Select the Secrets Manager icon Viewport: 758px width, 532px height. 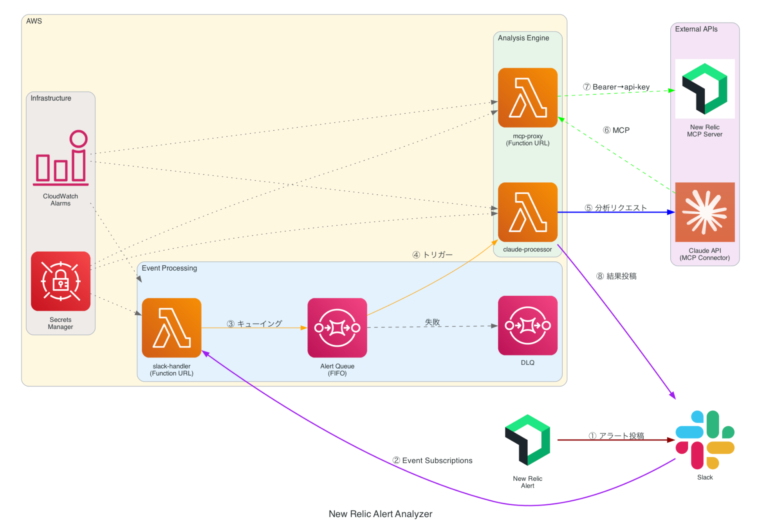tap(61, 281)
